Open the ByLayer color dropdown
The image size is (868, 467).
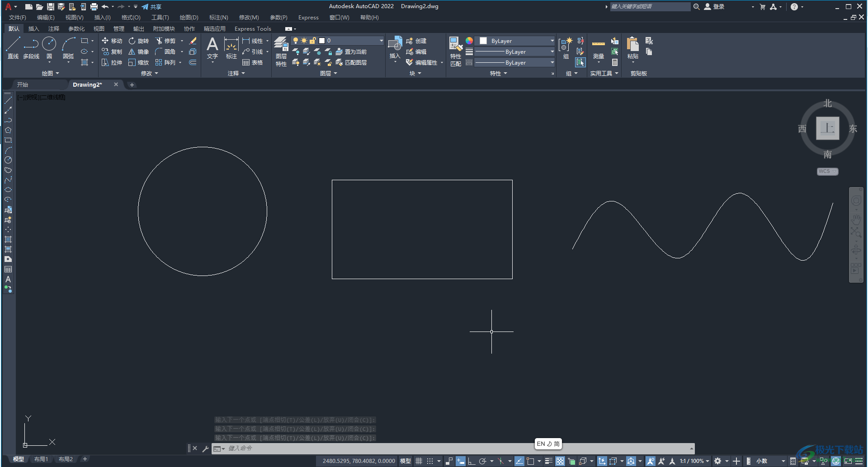[515, 41]
